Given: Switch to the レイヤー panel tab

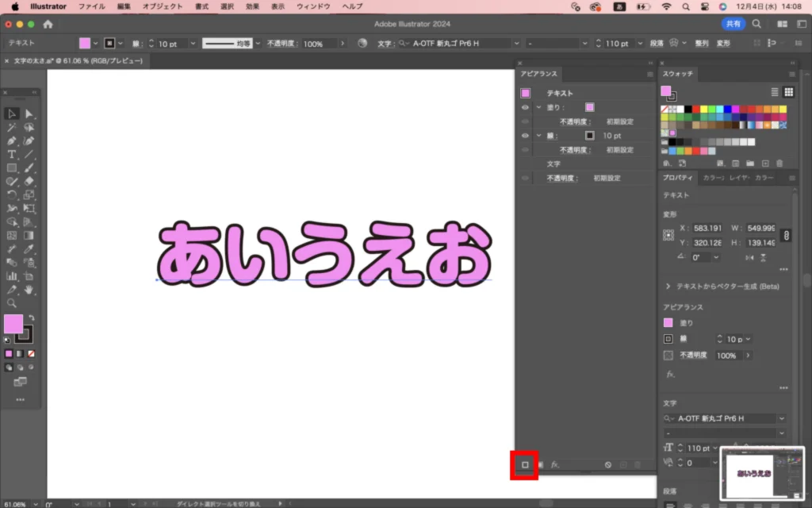Looking at the screenshot, I should click(738, 178).
